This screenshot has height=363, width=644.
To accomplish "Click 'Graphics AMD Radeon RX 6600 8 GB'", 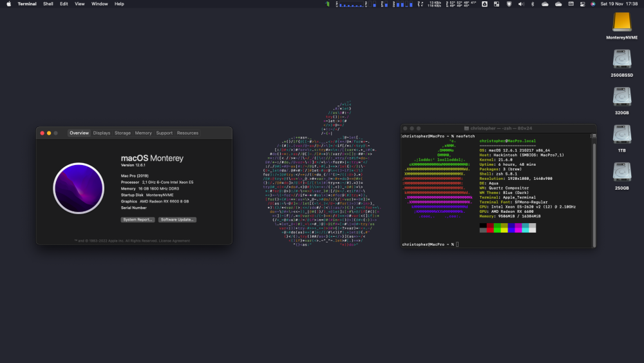I will [155, 201].
